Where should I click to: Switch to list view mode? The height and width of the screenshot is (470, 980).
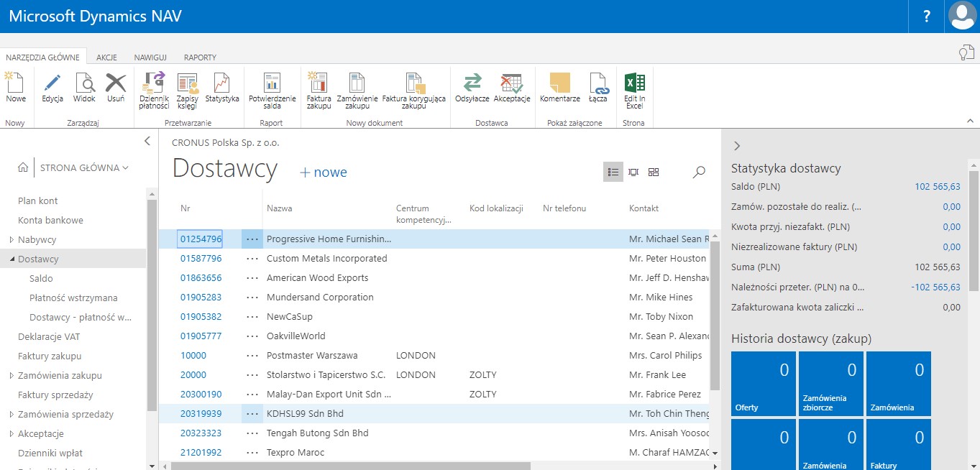[x=613, y=172]
